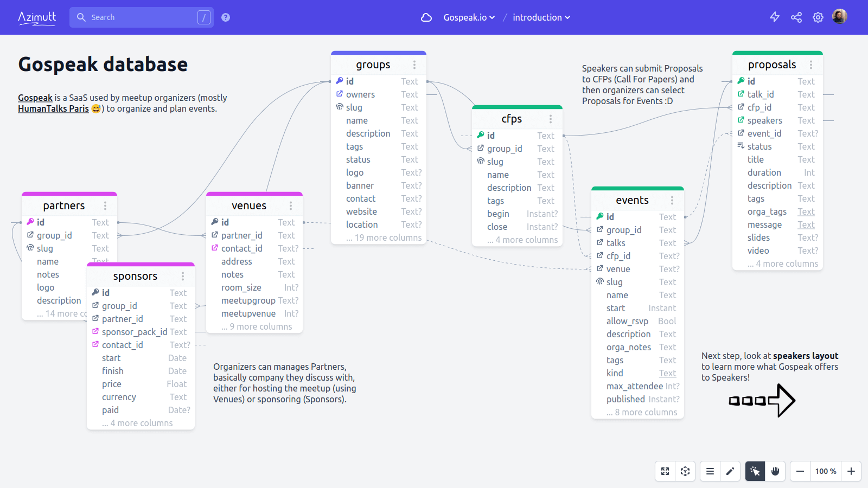Click the Azimutt logo
The height and width of the screenshot is (488, 868).
[x=37, y=17]
